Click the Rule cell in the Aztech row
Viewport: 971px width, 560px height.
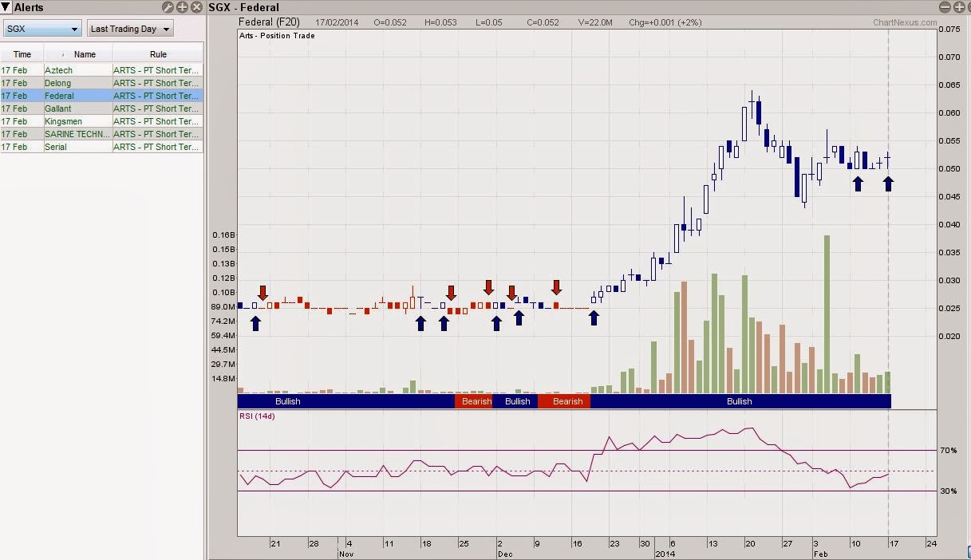coord(158,70)
